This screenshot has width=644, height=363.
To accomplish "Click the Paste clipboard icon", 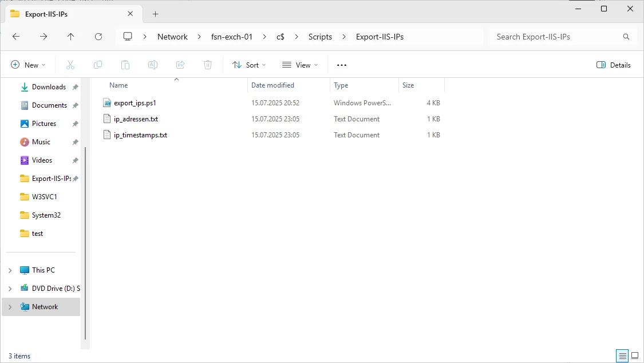I will pyautogui.click(x=125, y=65).
